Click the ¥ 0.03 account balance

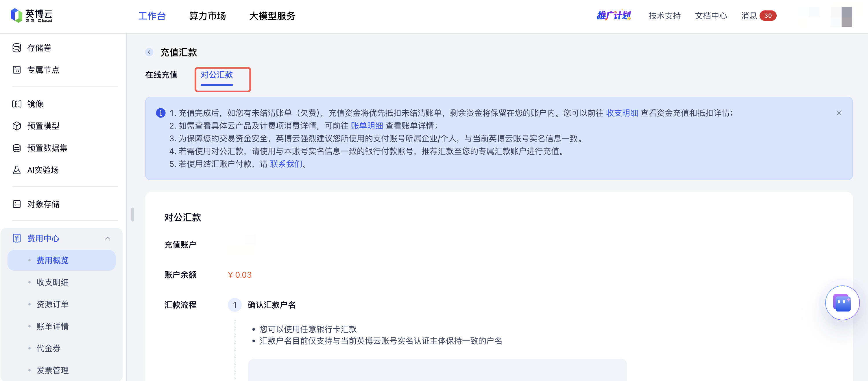pos(240,275)
